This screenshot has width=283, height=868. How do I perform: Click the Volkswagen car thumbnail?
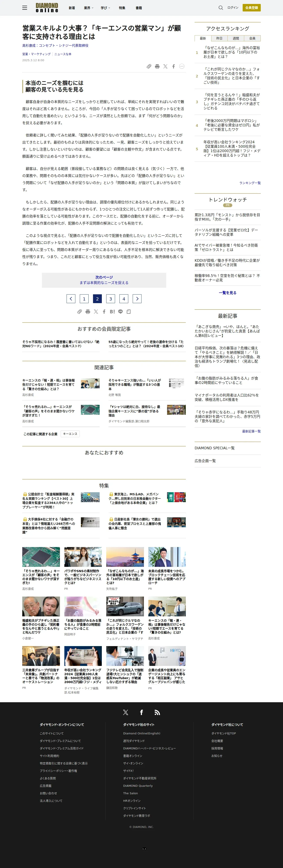point(125,606)
